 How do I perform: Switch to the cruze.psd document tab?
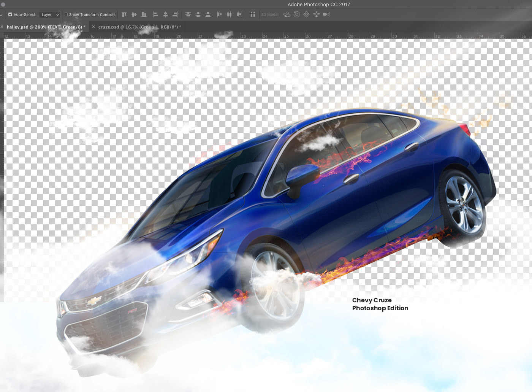pyautogui.click(x=139, y=27)
